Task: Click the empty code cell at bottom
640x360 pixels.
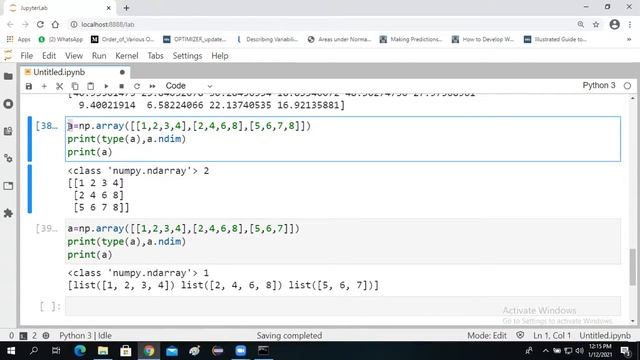Action: click(343, 306)
